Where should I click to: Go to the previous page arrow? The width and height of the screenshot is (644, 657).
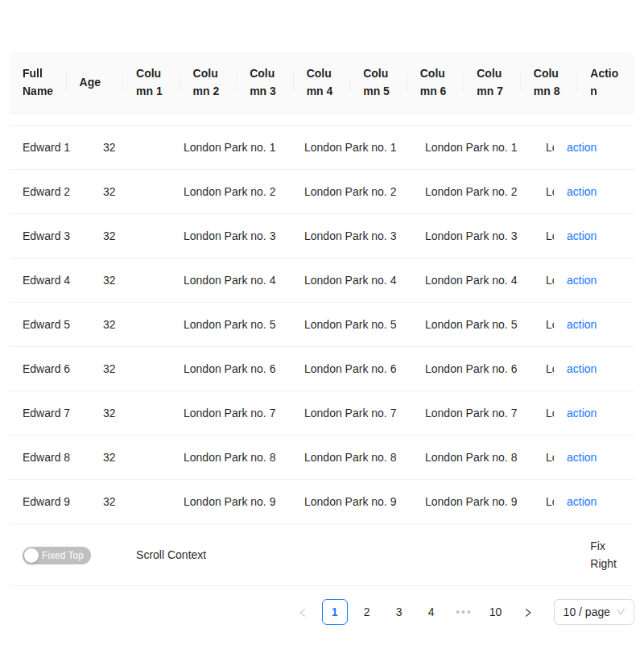click(x=303, y=613)
